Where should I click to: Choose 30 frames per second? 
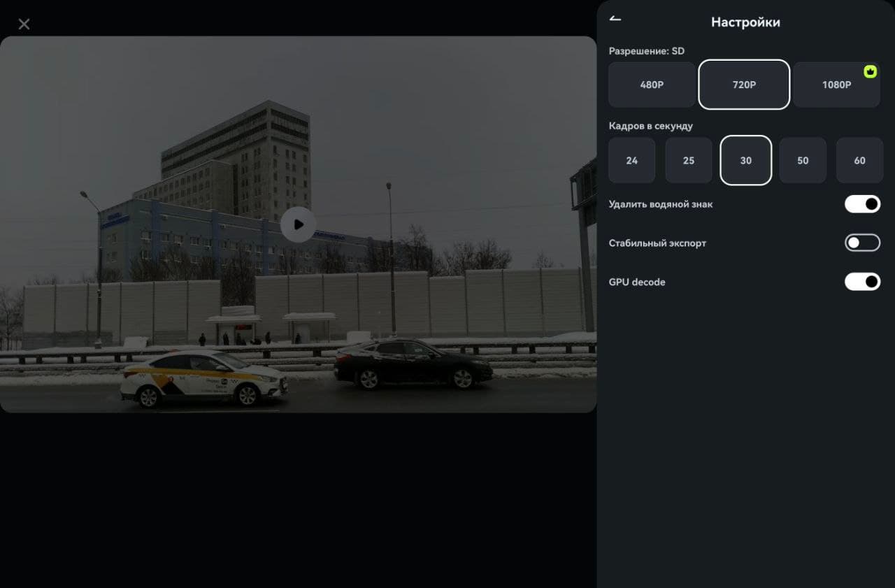(x=746, y=160)
